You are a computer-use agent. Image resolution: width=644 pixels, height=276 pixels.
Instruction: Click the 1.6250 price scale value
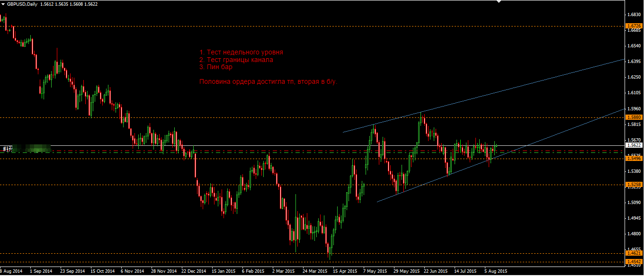point(634,77)
